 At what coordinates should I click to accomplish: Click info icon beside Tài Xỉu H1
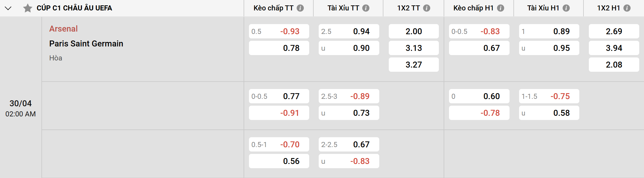[566, 8]
